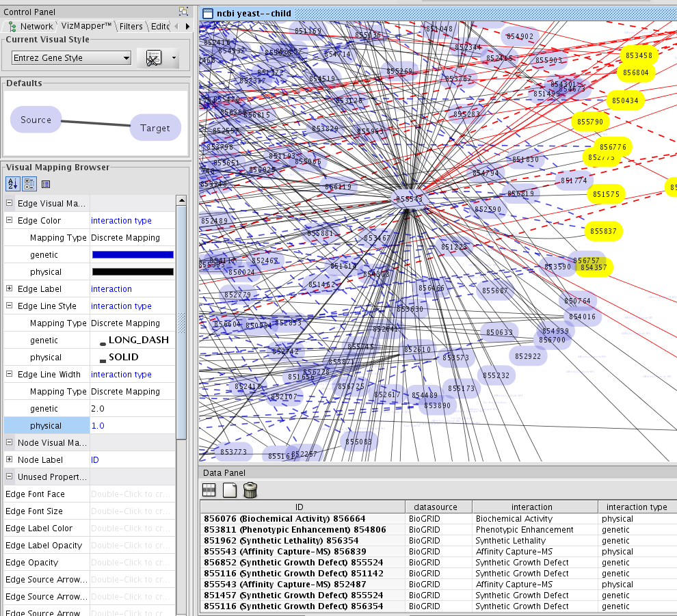Image resolution: width=677 pixels, height=616 pixels.
Task: Open attribute selection icon in Data Panel
Action: click(x=209, y=490)
